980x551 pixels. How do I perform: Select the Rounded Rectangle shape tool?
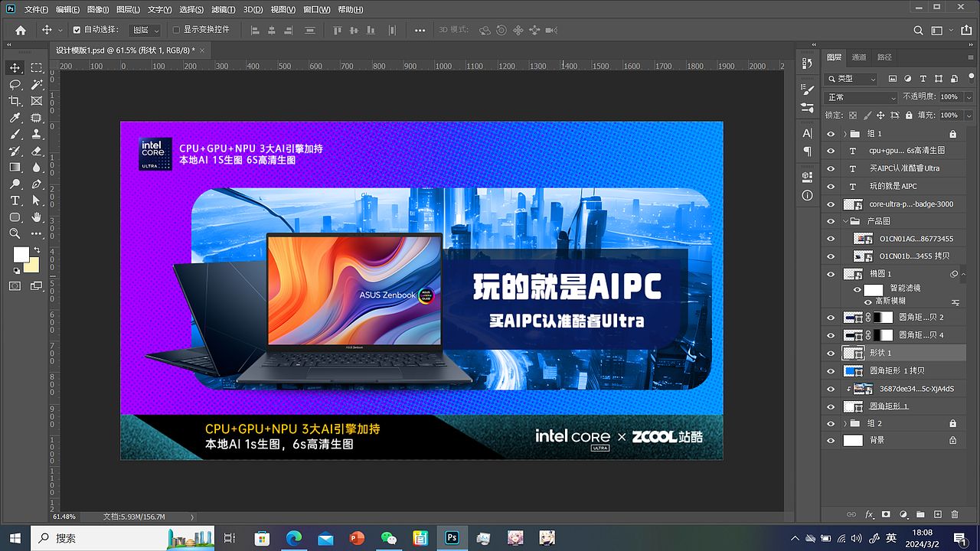15,217
